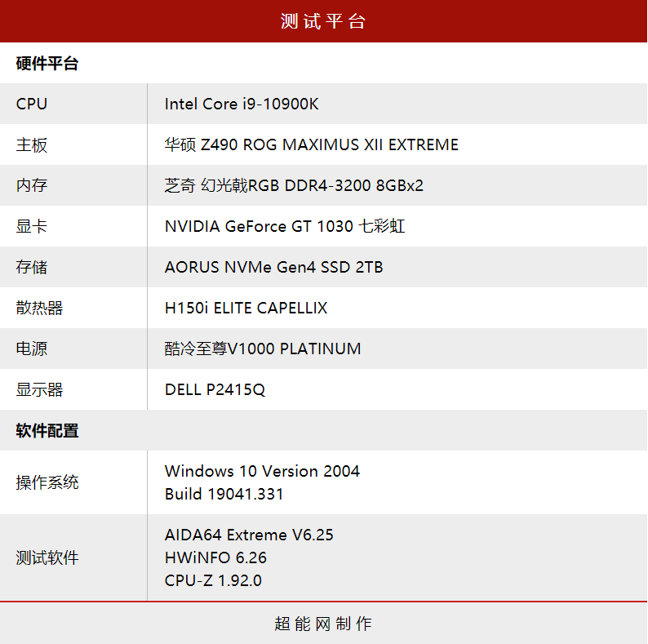Click the 软件配置 section heading
The width and height of the screenshot is (648, 644).
coord(47,431)
